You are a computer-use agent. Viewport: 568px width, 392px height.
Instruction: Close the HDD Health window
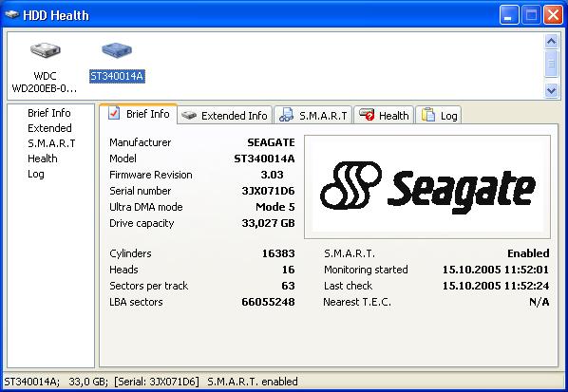click(554, 15)
